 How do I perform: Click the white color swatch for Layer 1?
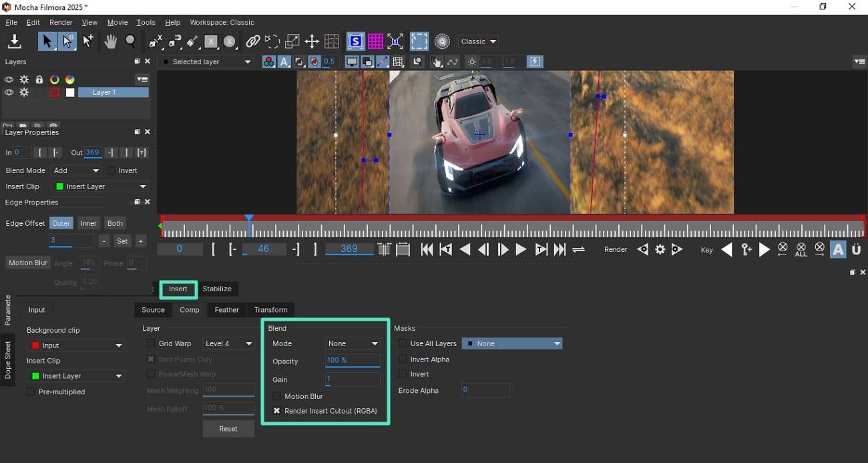click(x=70, y=93)
